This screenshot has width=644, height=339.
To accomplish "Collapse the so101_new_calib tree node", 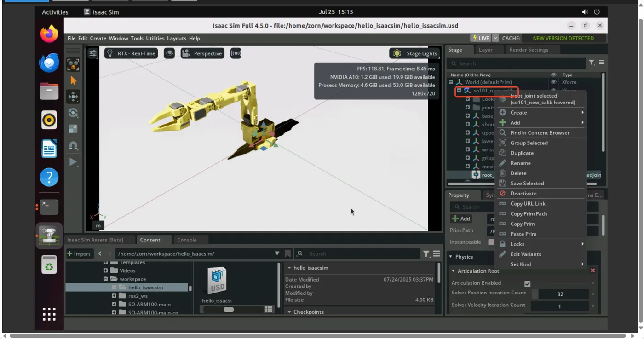I will [459, 91].
